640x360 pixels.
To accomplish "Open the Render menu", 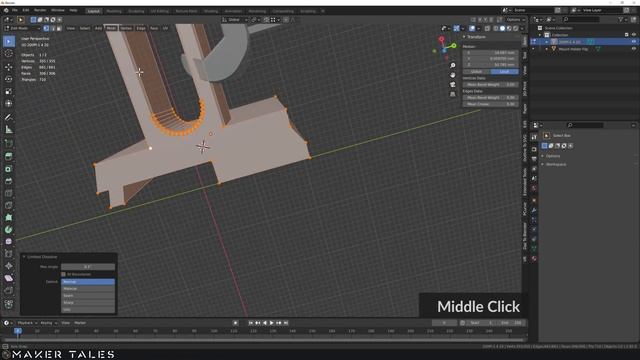I will [x=40, y=11].
